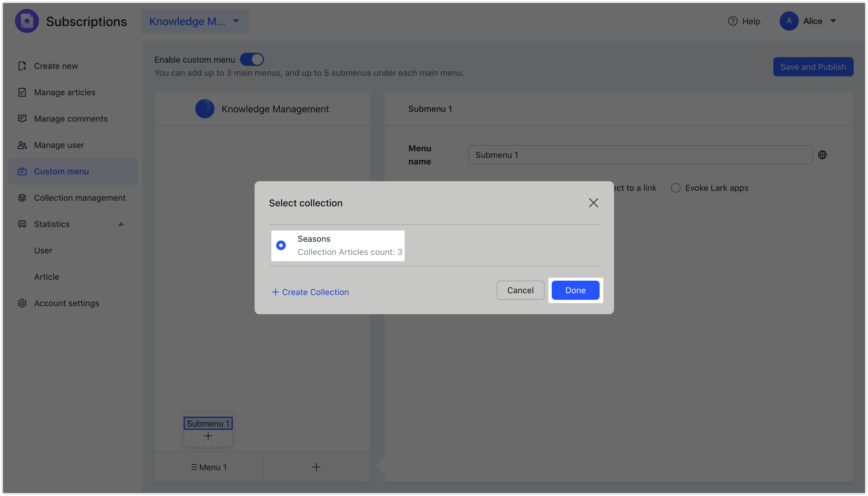Open the Article statistics page
The height and width of the screenshot is (496, 868).
46,277
